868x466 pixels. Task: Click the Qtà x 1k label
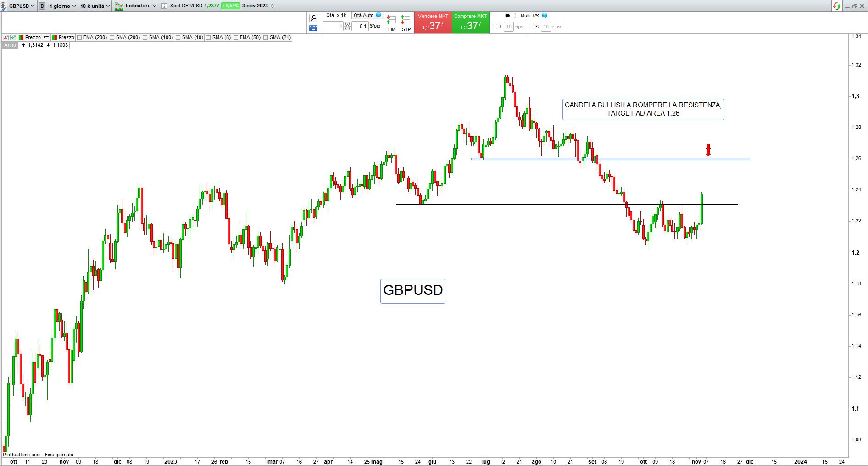pyautogui.click(x=336, y=15)
